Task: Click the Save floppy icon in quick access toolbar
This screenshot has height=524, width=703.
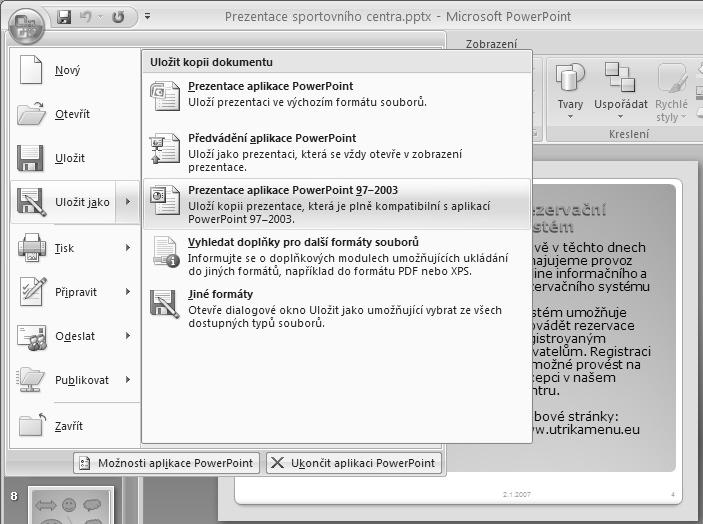Action: pyautogui.click(x=64, y=17)
